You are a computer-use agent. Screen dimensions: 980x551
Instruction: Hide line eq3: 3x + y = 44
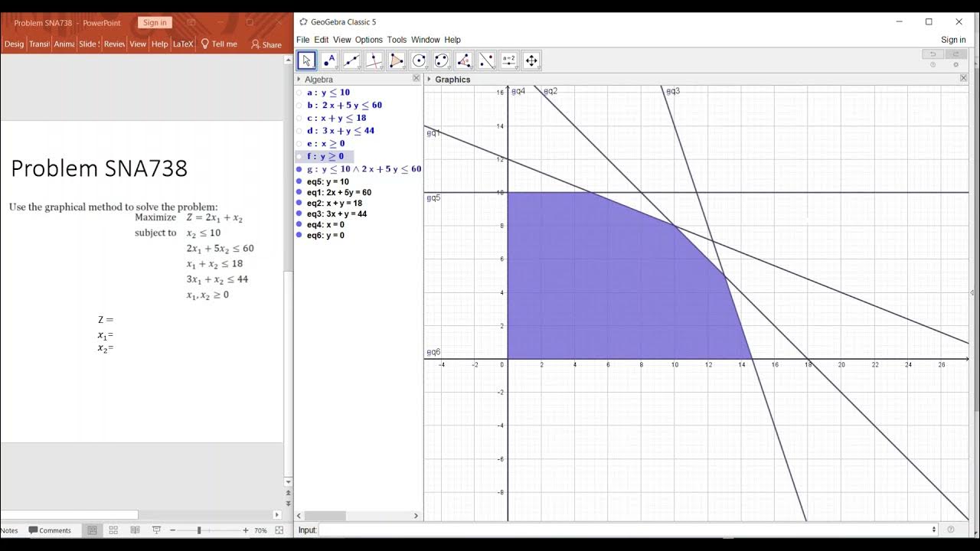(x=299, y=214)
